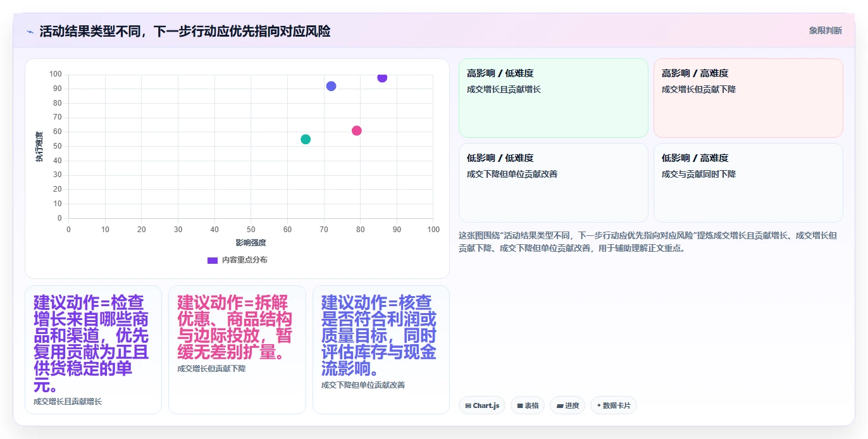868x439 pixels.
Task: Select the teal scatter point near 55
Action: [306, 139]
